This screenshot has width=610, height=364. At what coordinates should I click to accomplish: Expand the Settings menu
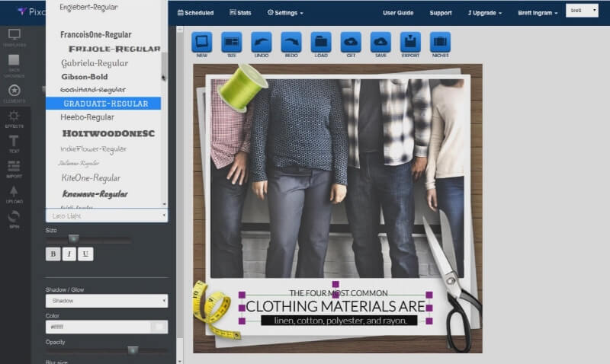click(x=285, y=13)
